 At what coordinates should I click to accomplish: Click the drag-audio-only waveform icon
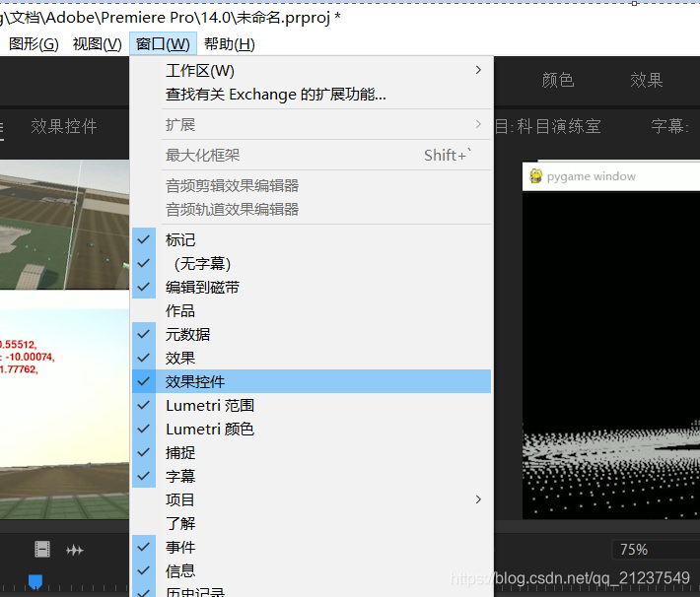[x=75, y=550]
